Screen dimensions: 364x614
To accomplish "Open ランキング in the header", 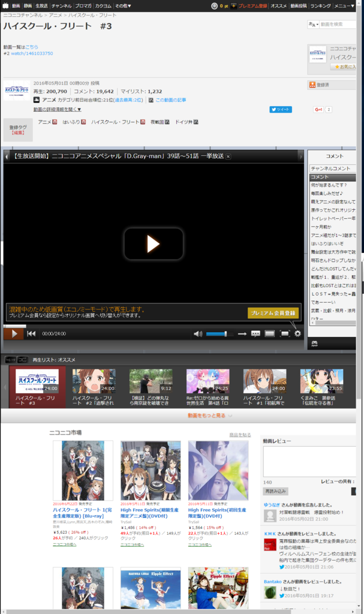I will click(x=320, y=6).
